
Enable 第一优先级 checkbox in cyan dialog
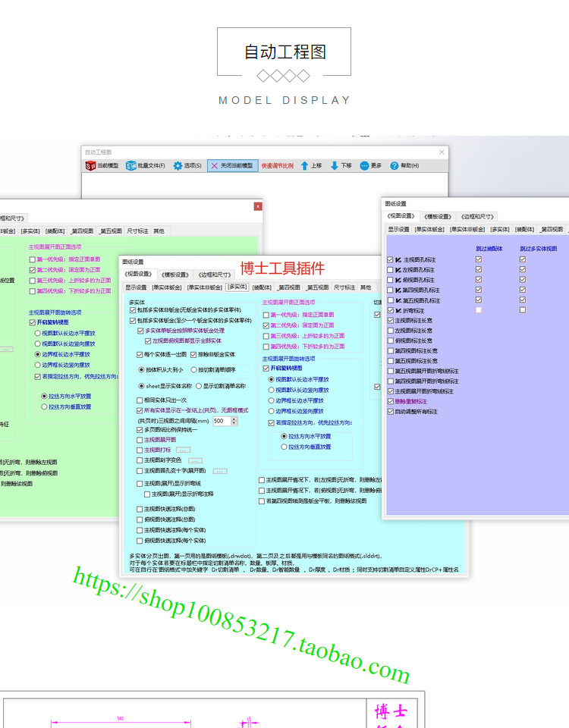[x=266, y=315]
